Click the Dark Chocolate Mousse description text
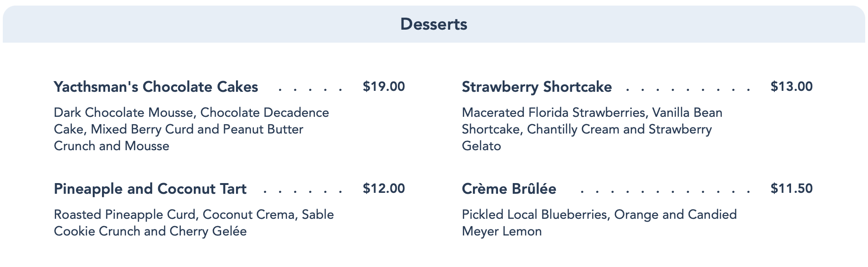The image size is (868, 267). pyautogui.click(x=191, y=129)
